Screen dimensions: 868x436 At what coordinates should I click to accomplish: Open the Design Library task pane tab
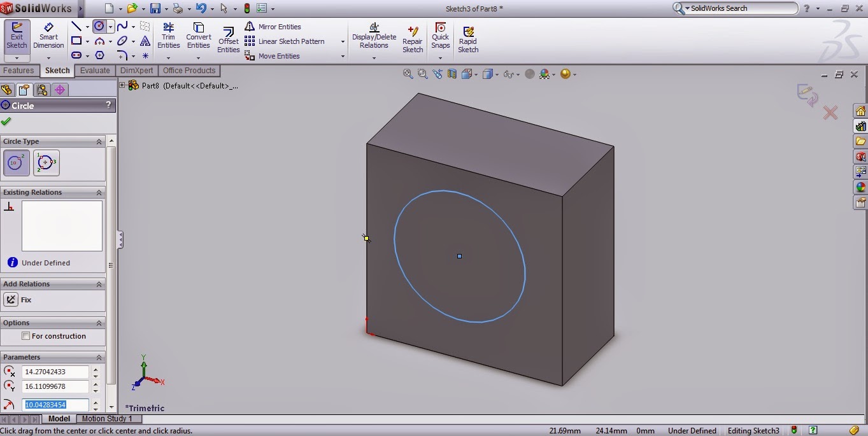[x=861, y=126]
